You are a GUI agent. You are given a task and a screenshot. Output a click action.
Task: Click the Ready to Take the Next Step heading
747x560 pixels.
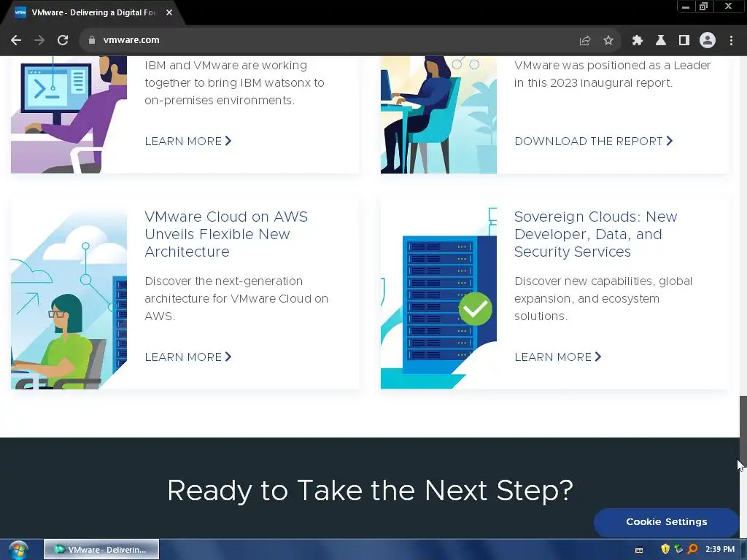(x=370, y=491)
